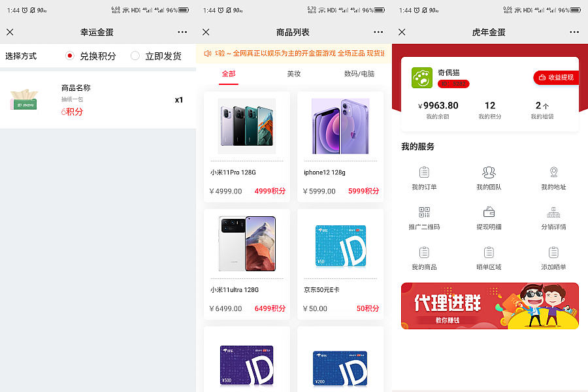Screen dimensions: 588x392
Task: Open the 京东50元E卡 product image
Action: [340, 246]
